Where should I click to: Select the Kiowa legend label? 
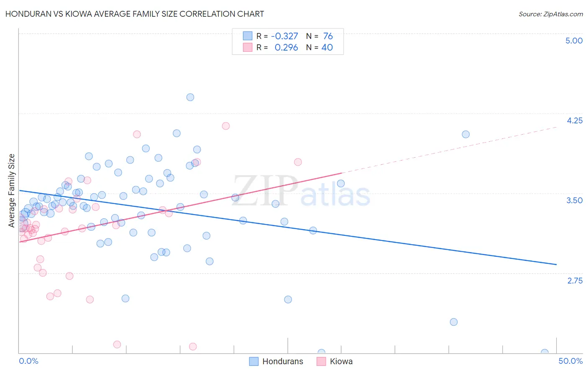(341, 361)
